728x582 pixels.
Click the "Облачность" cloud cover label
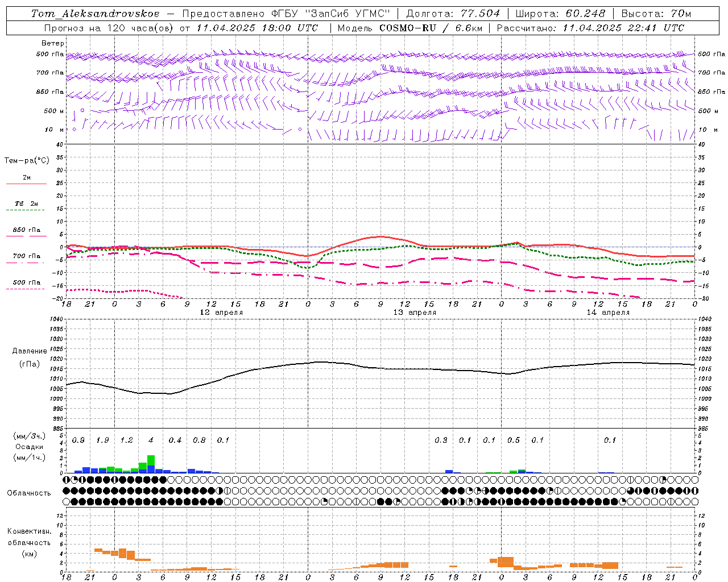(29, 493)
